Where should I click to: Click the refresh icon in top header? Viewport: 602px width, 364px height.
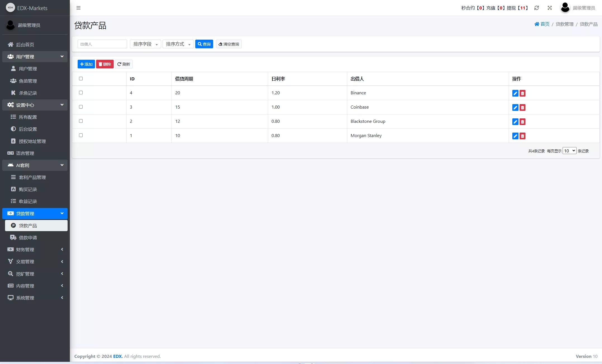point(536,8)
